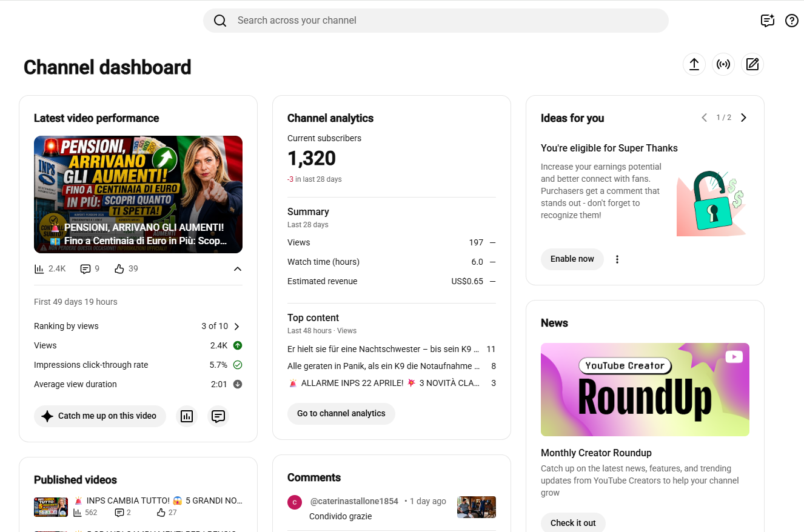Click the 'Check it out' button
The width and height of the screenshot is (804, 532).
[573, 523]
